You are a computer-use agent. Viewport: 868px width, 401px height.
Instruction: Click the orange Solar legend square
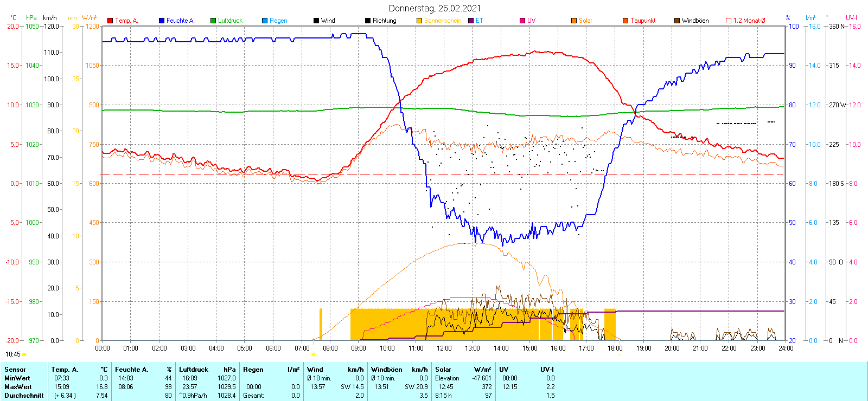pyautogui.click(x=574, y=21)
